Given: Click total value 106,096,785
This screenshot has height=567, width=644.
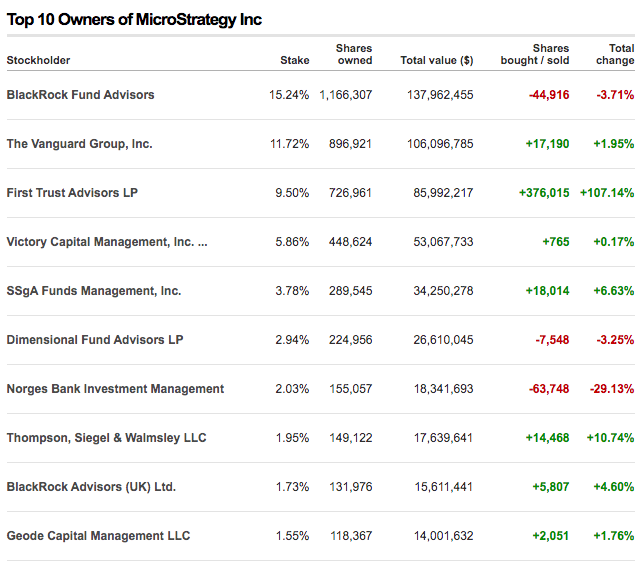Looking at the screenshot, I should [x=440, y=144].
